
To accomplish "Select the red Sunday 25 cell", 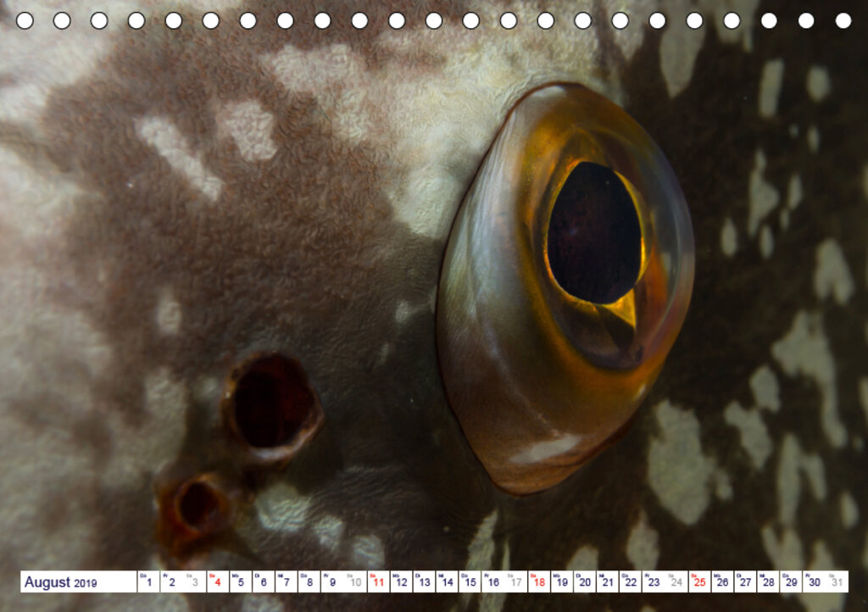I will click(699, 581).
